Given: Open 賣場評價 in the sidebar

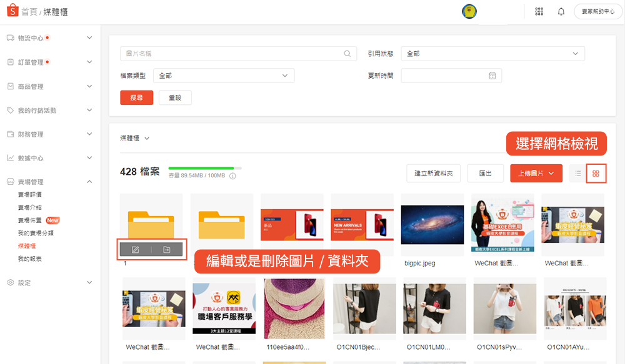Looking at the screenshot, I should [x=30, y=195].
